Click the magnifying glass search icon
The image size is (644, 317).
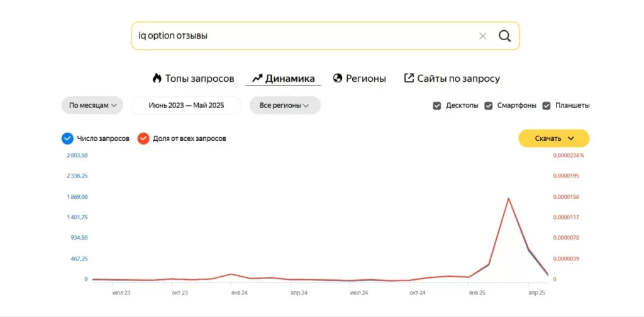click(x=505, y=36)
